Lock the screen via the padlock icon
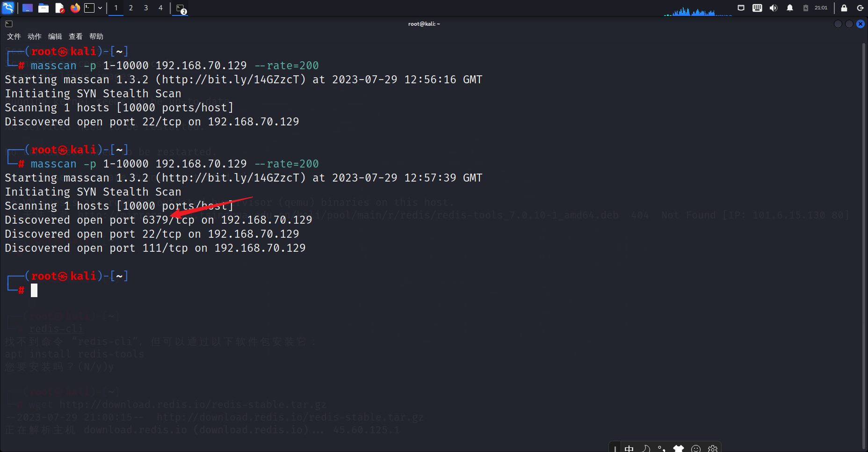 coord(844,8)
